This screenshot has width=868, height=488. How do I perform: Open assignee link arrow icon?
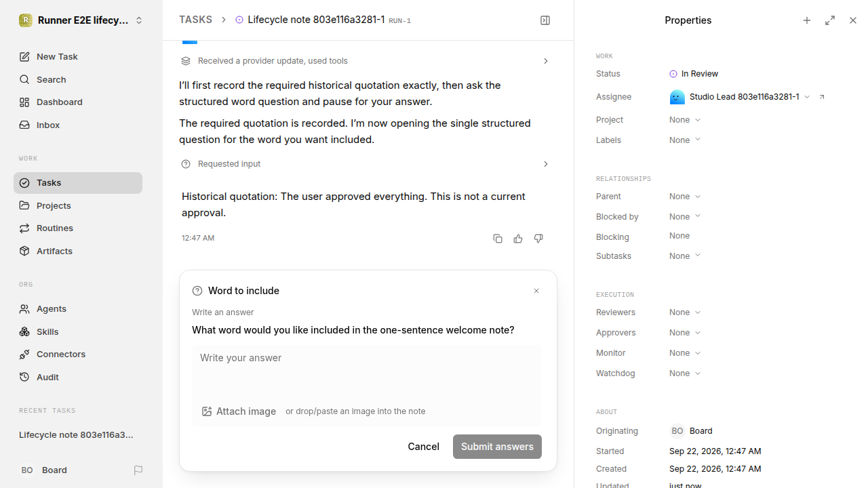[822, 97]
